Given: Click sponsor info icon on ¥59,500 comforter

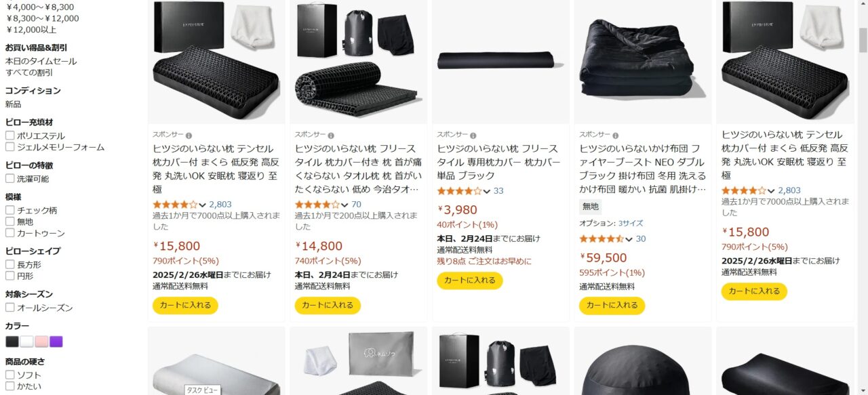Looking at the screenshot, I should [616, 136].
